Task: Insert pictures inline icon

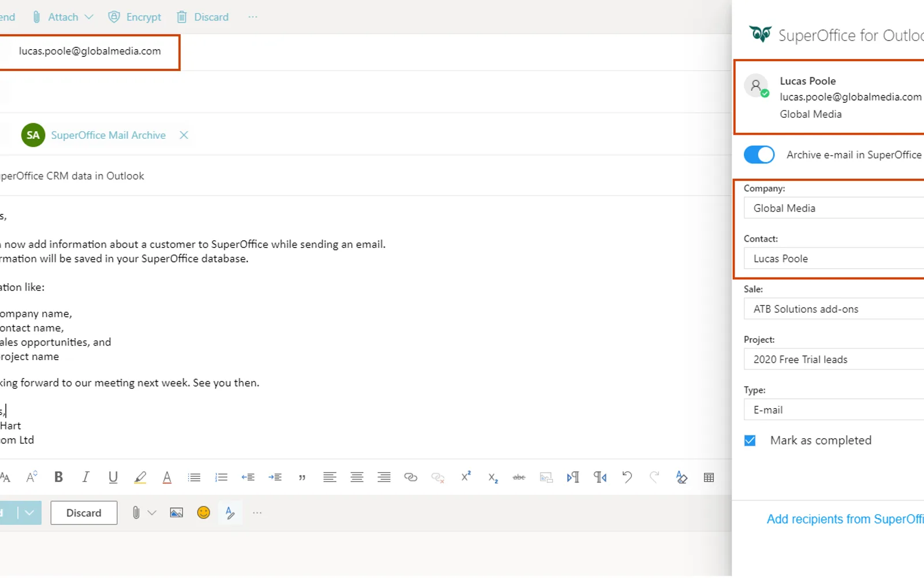Action: 176,513
